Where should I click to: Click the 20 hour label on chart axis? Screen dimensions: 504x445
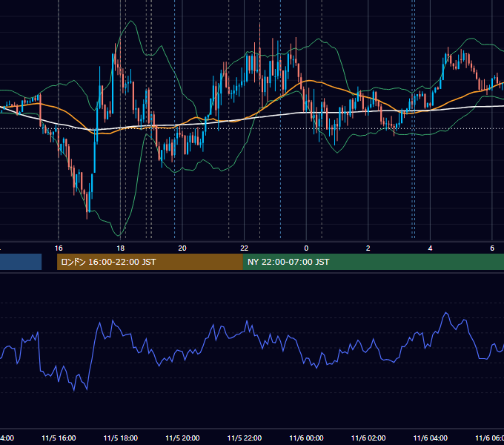coord(182,248)
